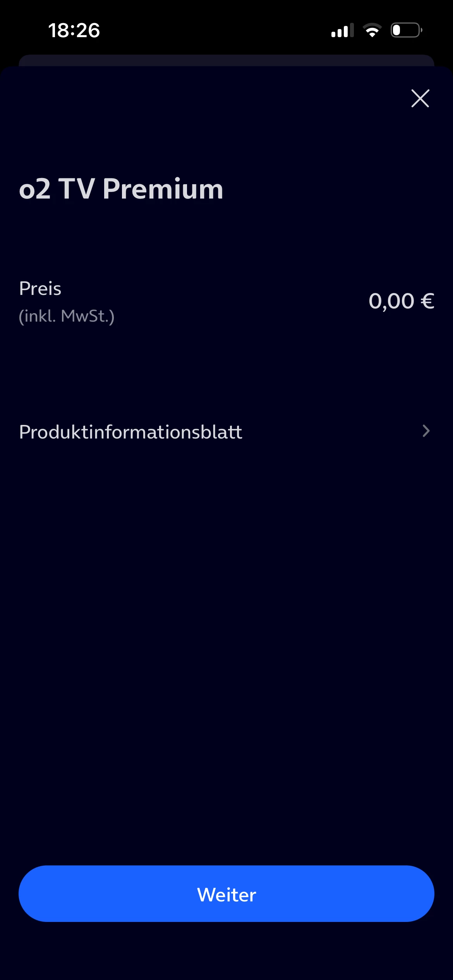This screenshot has height=980, width=453.
Task: Tap the 0,00 € price value
Action: [401, 301]
